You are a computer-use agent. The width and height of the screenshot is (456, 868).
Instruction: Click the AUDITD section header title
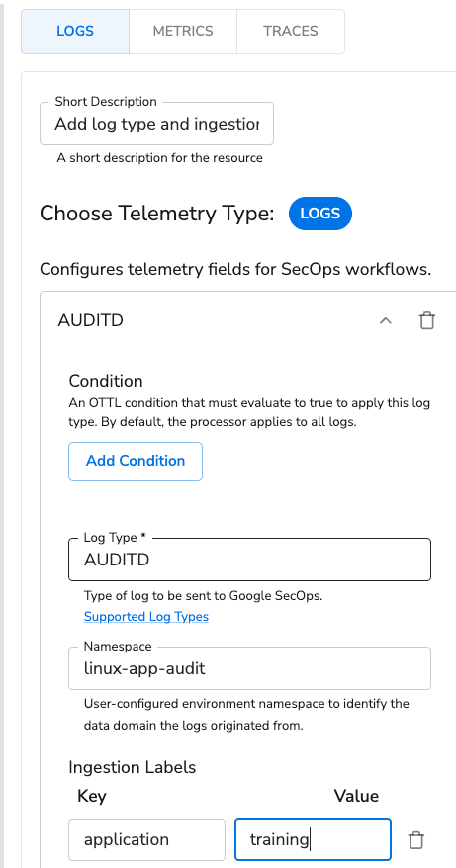pyautogui.click(x=90, y=320)
